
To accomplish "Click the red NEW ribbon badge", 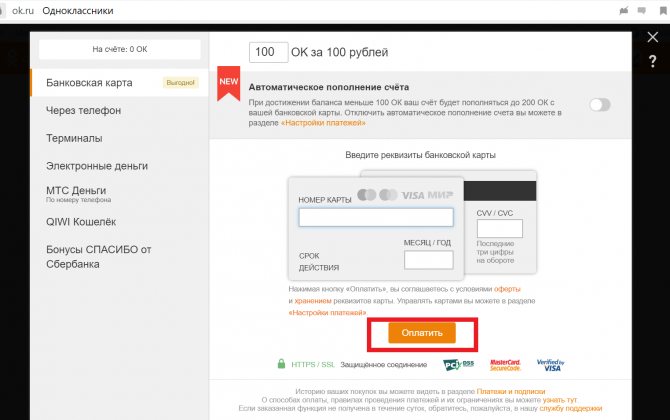I will (229, 83).
